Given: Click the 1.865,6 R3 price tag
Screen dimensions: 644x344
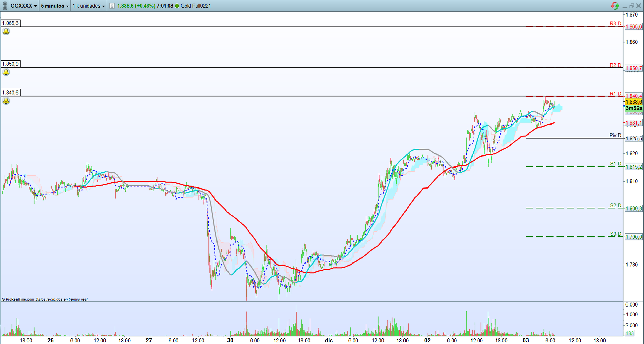Looking at the screenshot, I should point(634,26).
